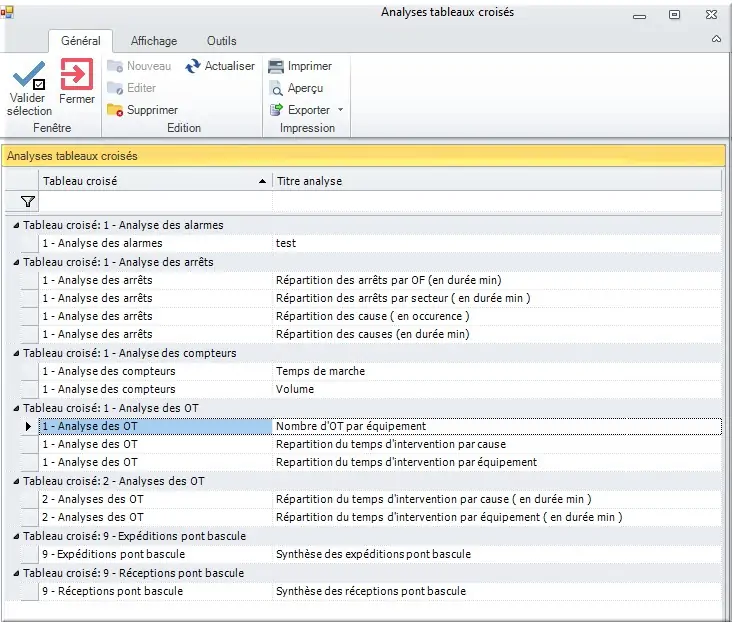Click the Nouveau label in Edition group
The height and width of the screenshot is (622, 732).
tap(149, 66)
